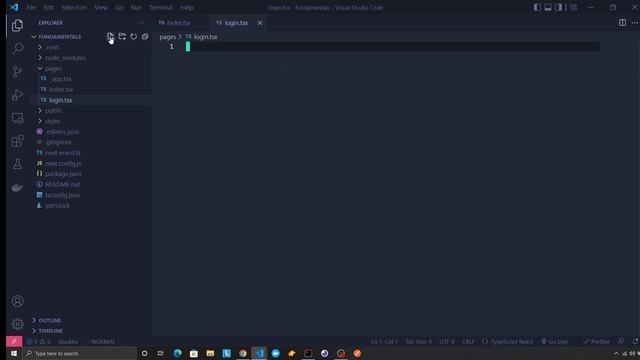Open notifications bell in status bar
The image size is (640, 360).
pos(635,341)
